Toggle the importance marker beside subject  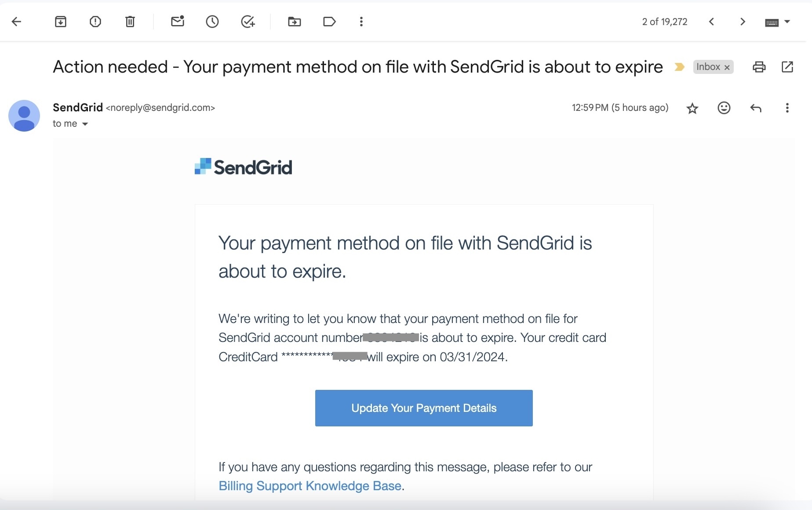tap(679, 67)
